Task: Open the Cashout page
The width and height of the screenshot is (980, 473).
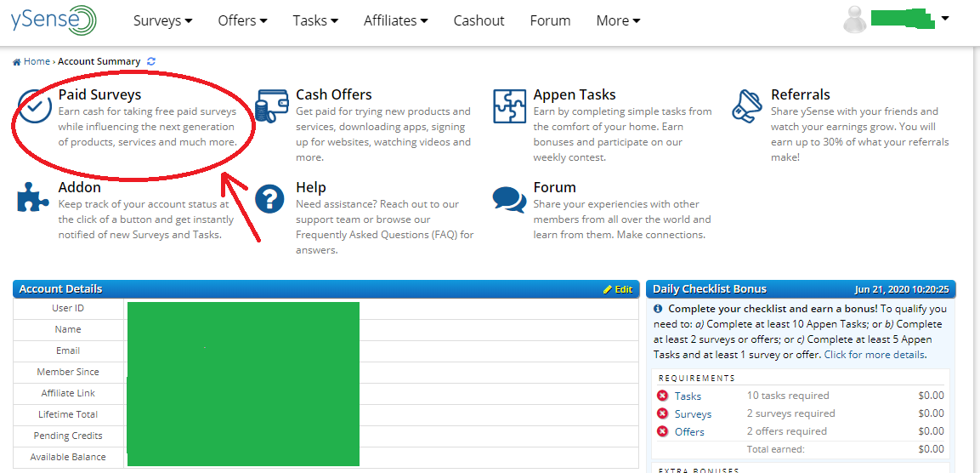Action: tap(479, 20)
